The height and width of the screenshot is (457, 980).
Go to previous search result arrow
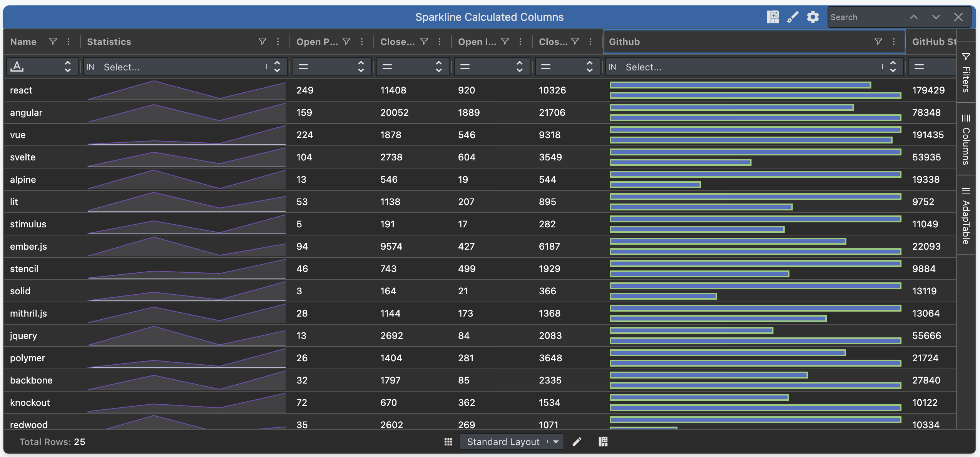coord(913,17)
